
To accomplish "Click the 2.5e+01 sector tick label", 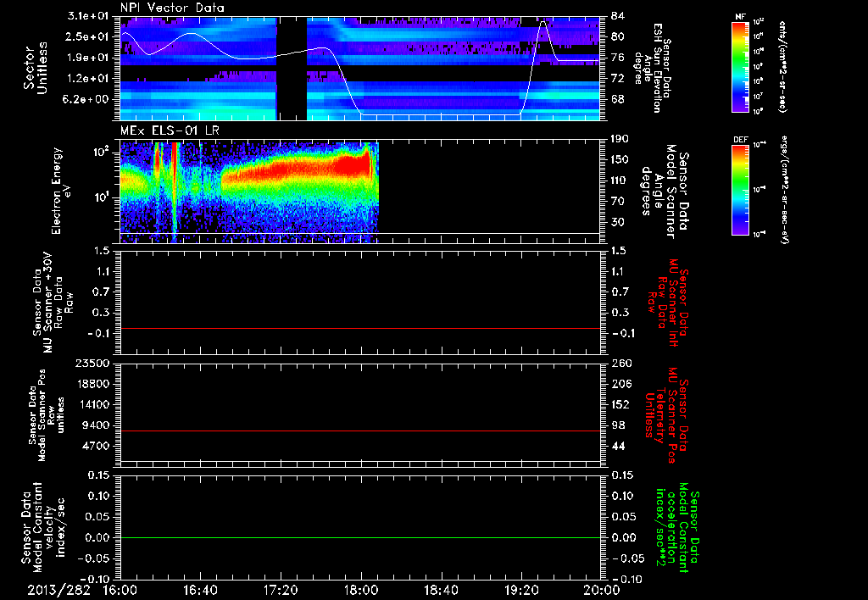I will pyautogui.click(x=87, y=36).
